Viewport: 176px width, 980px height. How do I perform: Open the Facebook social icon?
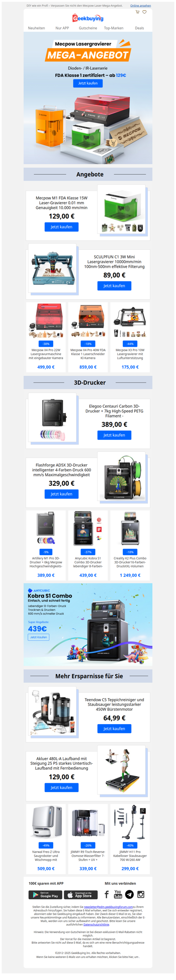point(106,894)
